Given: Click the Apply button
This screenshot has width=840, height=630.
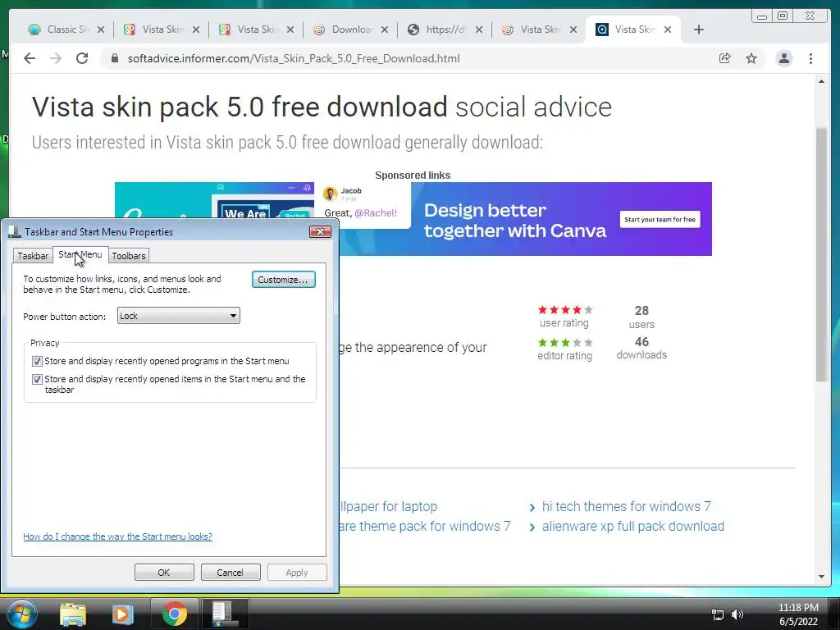Looking at the screenshot, I should 297,572.
